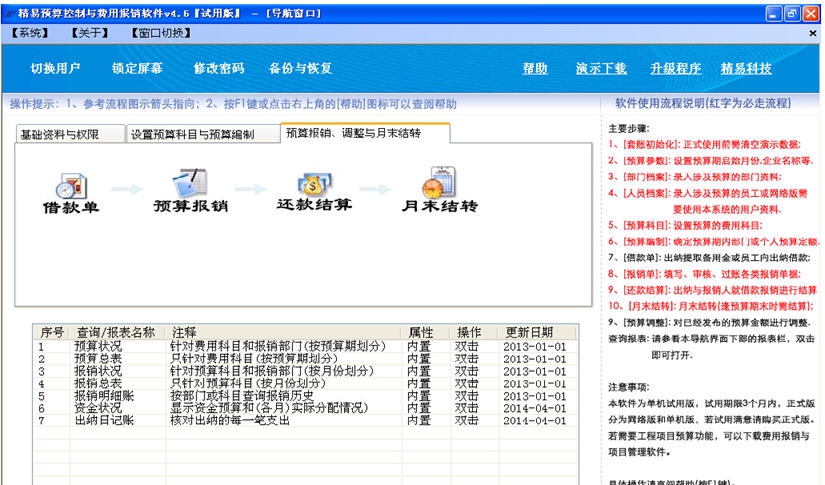Click step 7 [借款单] in the instructions
Image resolution: width=825 pixels, height=485 pixels.
(x=709, y=258)
